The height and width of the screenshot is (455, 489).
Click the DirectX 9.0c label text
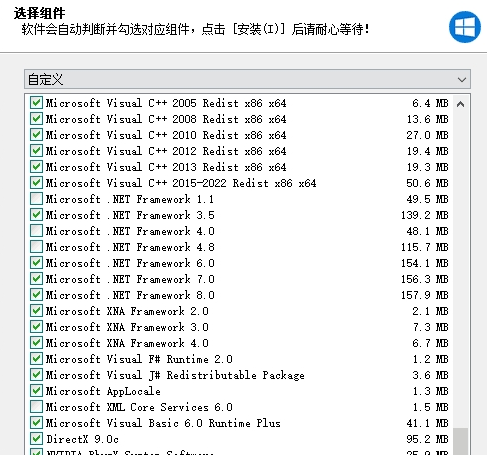pyautogui.click(x=82, y=439)
